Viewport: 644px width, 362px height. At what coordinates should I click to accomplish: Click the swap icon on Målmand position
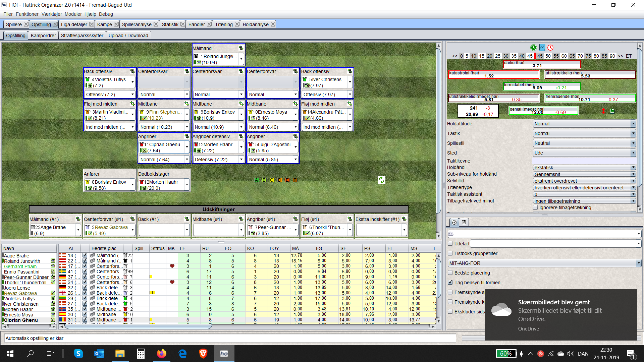click(241, 48)
